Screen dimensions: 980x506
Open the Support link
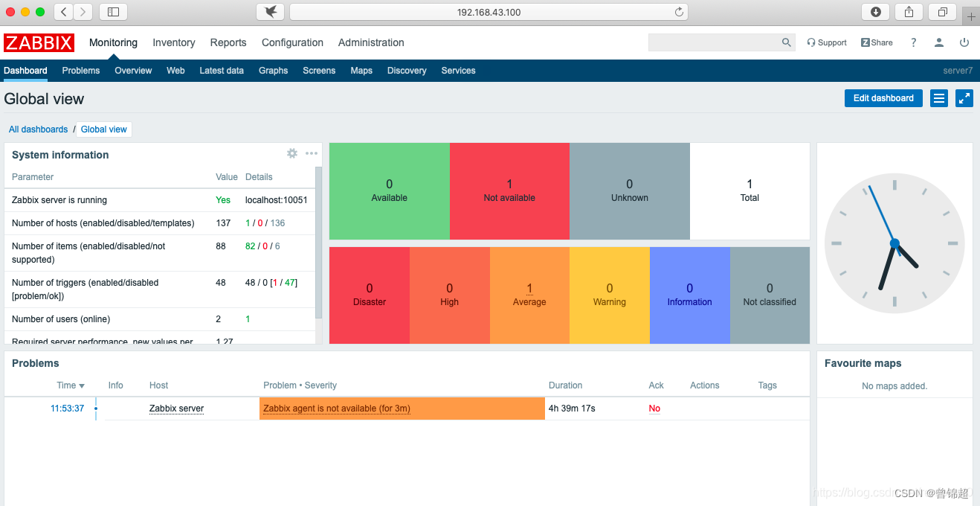827,42
